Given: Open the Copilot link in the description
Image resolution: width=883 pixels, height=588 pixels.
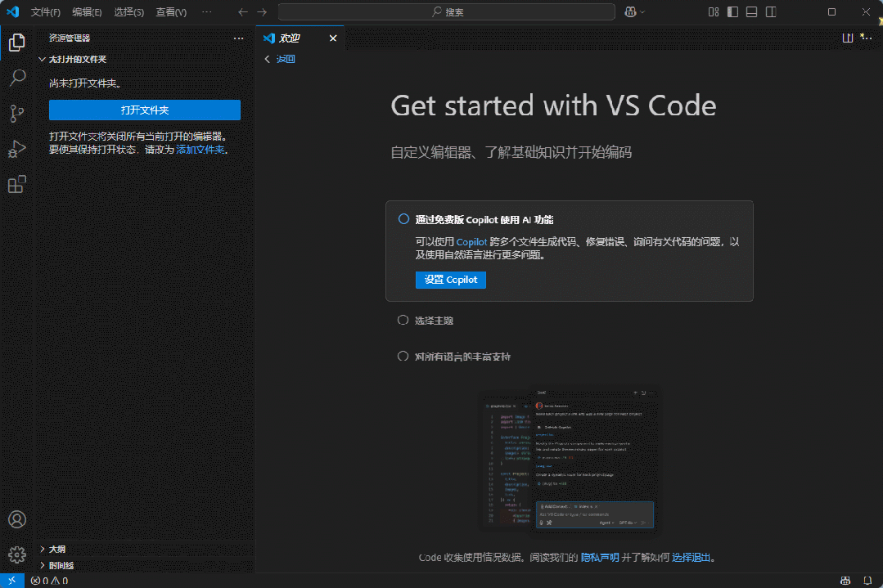Looking at the screenshot, I should (471, 242).
